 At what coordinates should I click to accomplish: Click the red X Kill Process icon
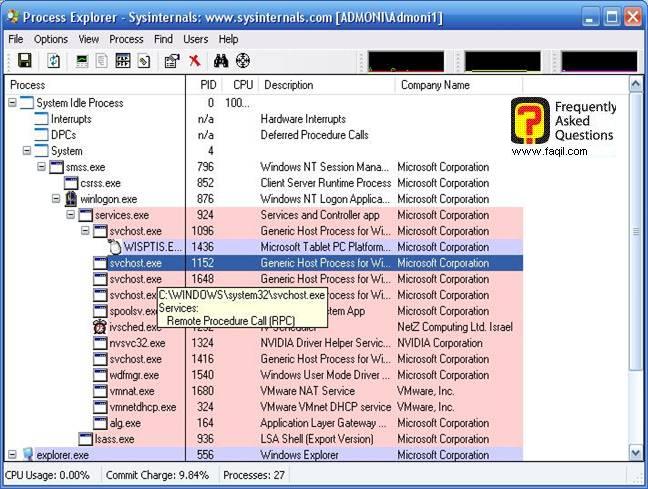194,61
